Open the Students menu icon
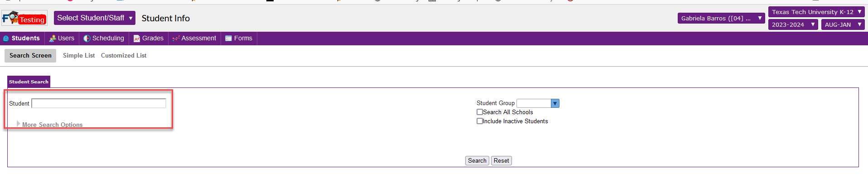This screenshot has height=179, width=868. (6, 39)
